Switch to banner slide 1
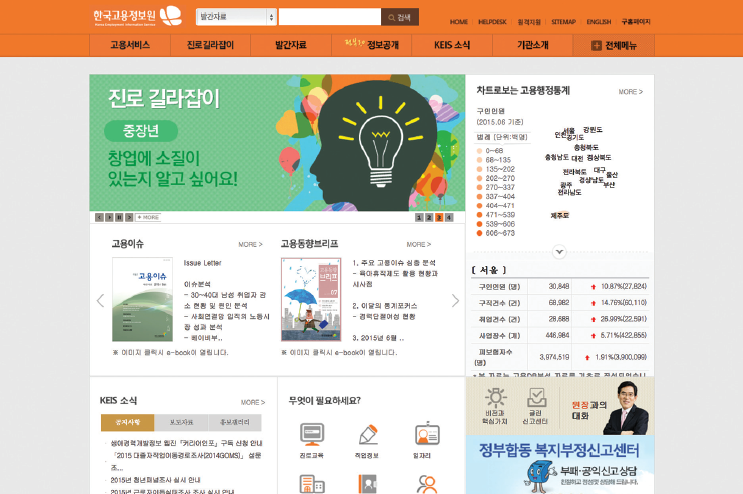This screenshot has width=743, height=494. point(419,217)
